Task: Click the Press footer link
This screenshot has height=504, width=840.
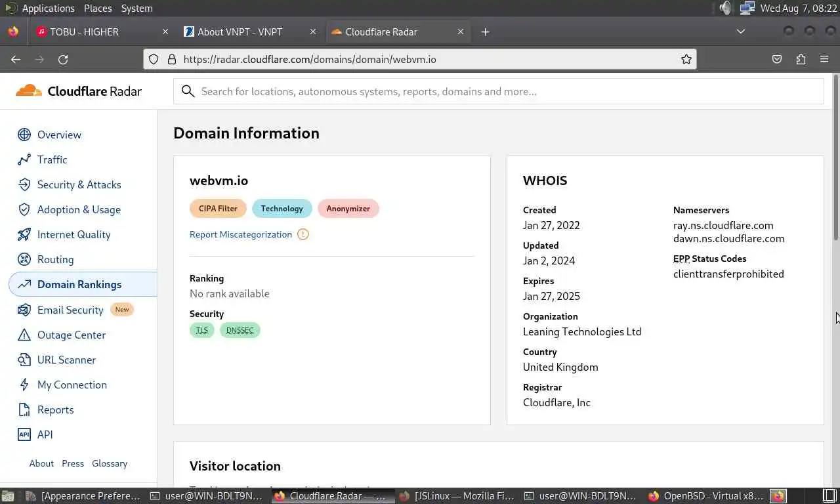Action: coord(73,463)
